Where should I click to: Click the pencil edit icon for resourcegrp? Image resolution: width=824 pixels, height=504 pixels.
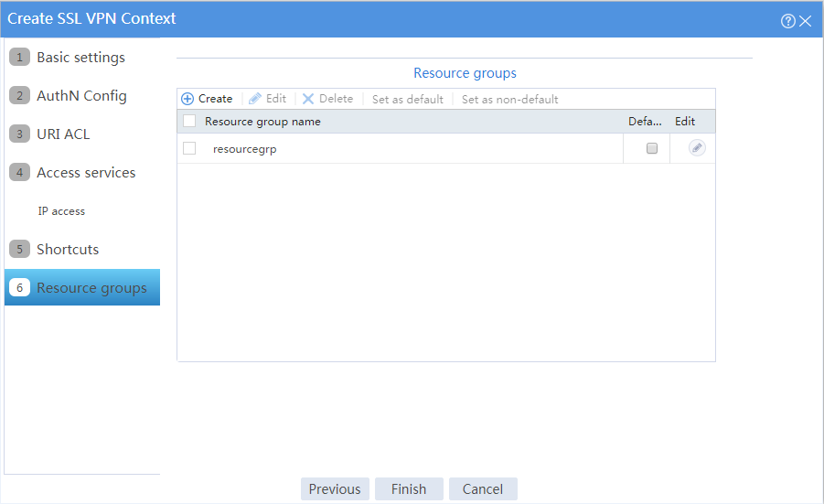point(697,148)
